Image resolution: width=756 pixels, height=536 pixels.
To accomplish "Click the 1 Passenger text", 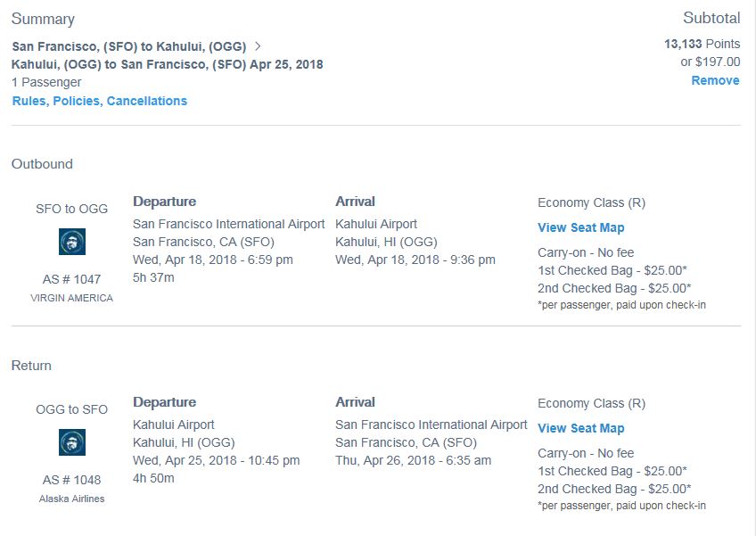I will click(46, 82).
